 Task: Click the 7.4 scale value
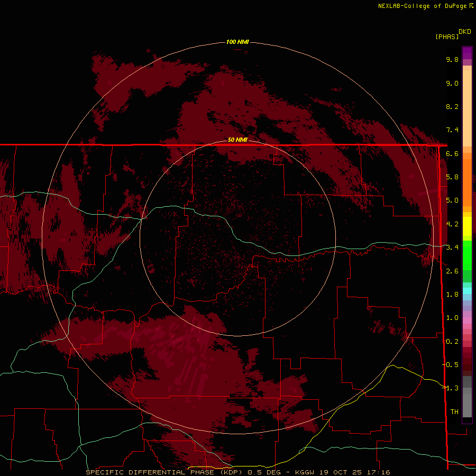click(452, 130)
